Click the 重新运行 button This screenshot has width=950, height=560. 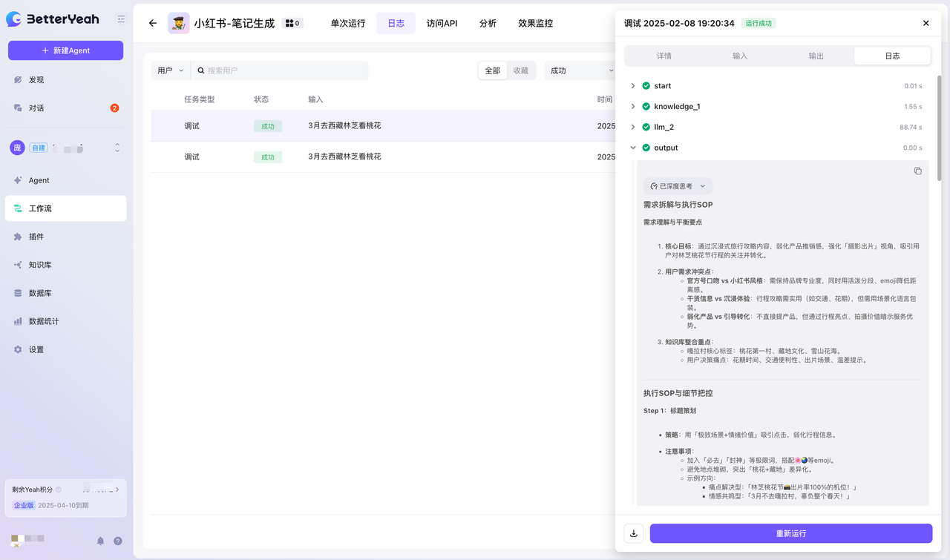[x=790, y=533]
